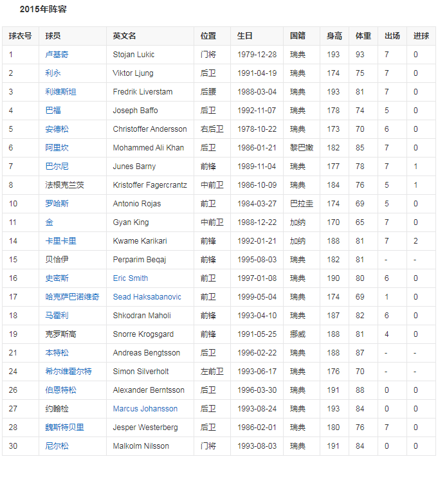Viewport: 438px width, 504px height.
Task: Open the Sead Haksabanovic link
Action: click(147, 297)
